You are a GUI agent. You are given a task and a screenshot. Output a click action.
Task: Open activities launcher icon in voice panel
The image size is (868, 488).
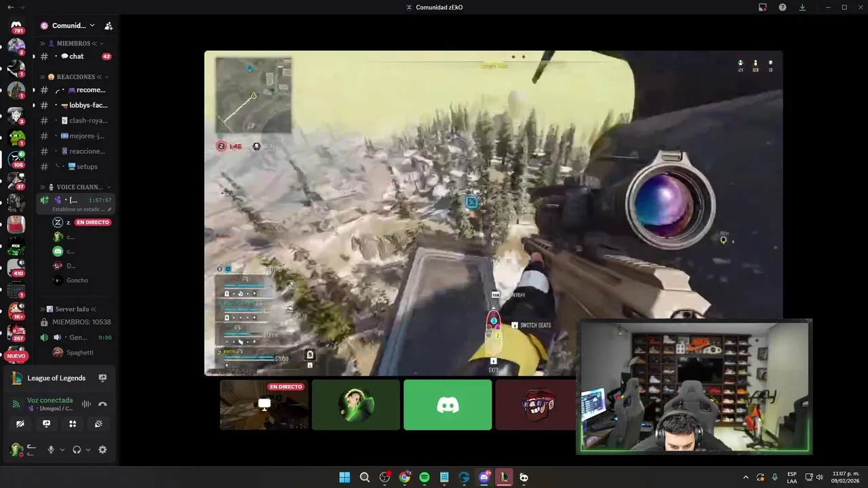(x=73, y=424)
